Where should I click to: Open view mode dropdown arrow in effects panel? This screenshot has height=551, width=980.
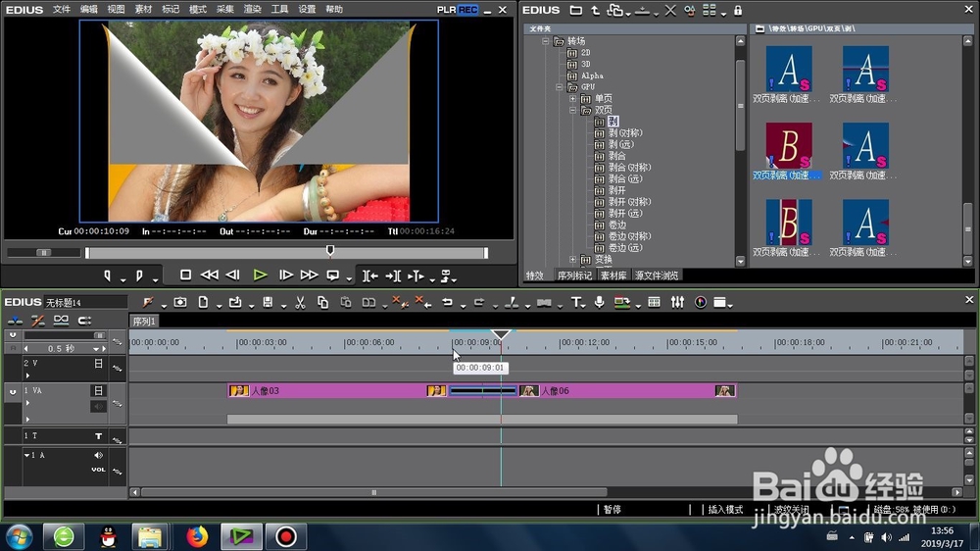pos(723,13)
